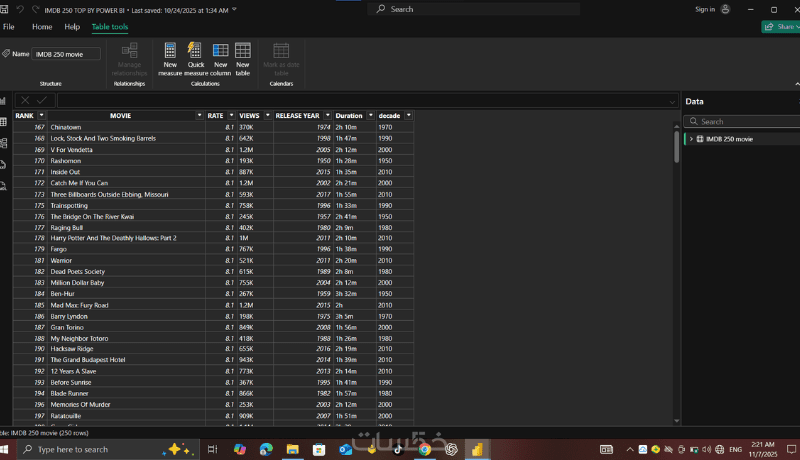This screenshot has height=460, width=800.
Task: Switch to the Home tab
Action: [x=42, y=27]
